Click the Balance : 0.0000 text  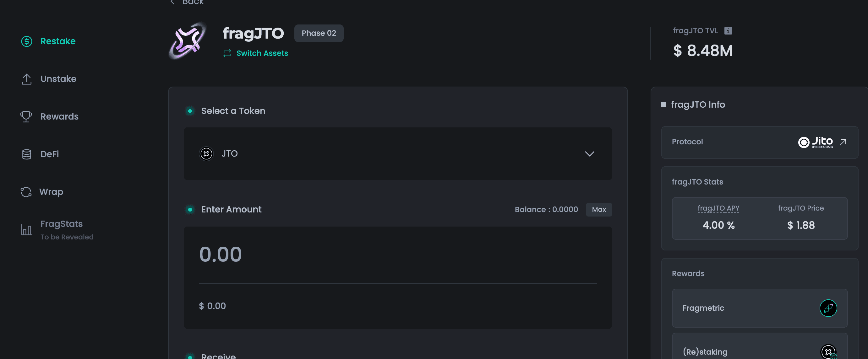[x=546, y=209]
